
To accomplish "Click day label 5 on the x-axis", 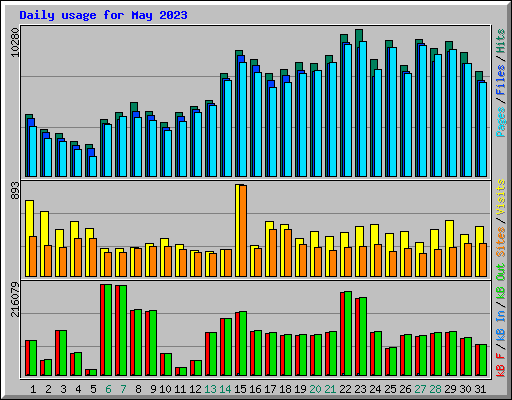I will [x=93, y=389].
